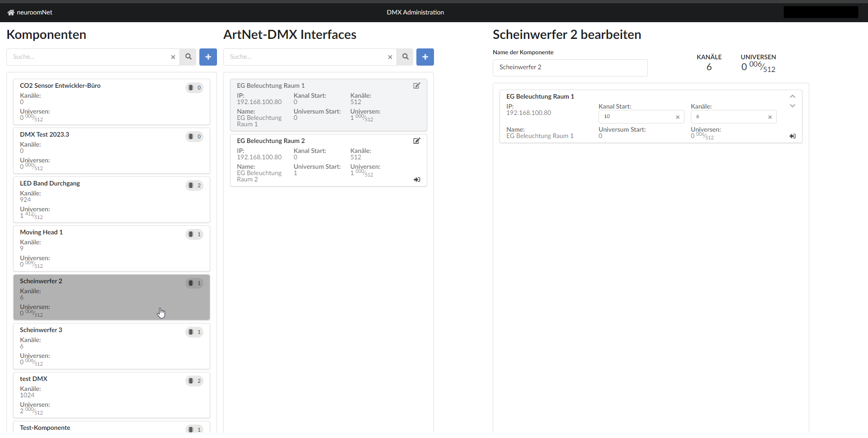Select the highlighted Scheinwerfer 2 component card
Screen dimensions: 868x438
[111, 297]
